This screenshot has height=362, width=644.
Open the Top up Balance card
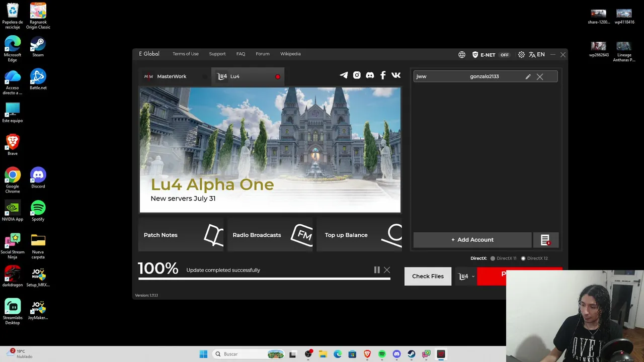[x=359, y=235]
